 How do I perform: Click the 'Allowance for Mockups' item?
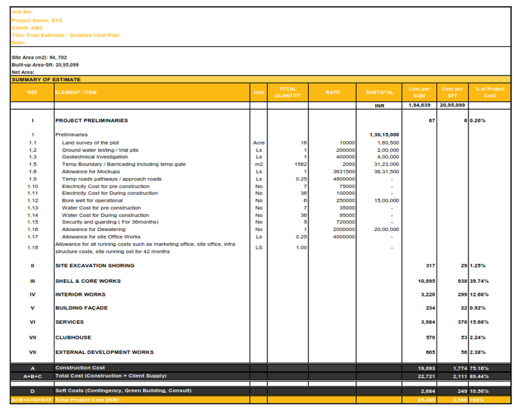[91, 172]
